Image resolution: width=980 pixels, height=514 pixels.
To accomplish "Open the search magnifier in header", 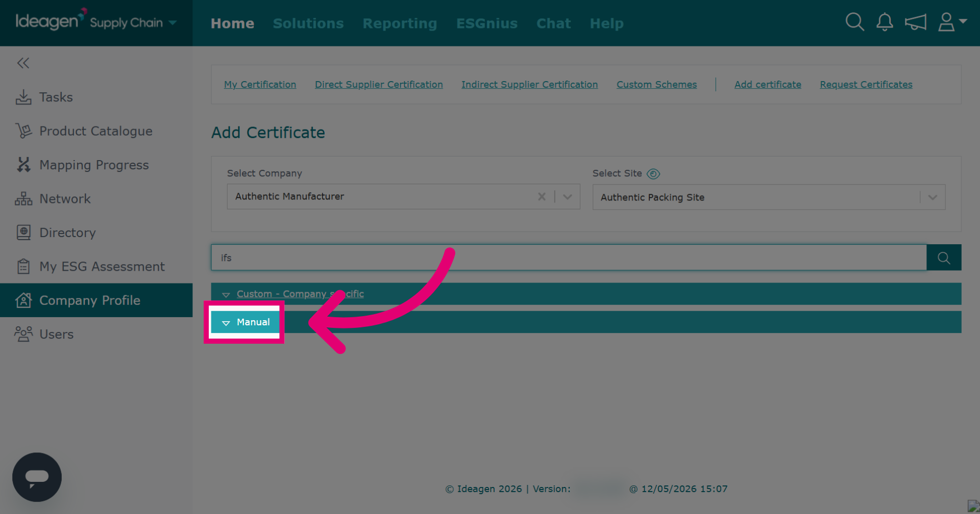I will (854, 22).
